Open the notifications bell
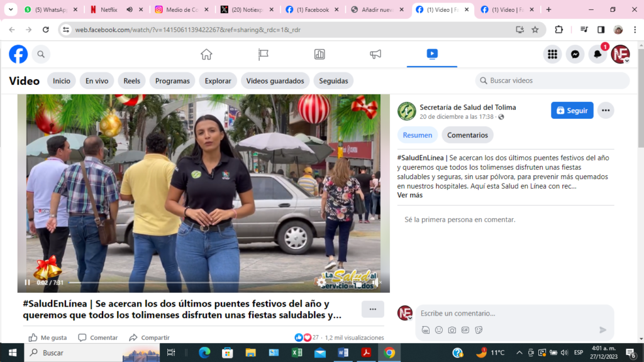This screenshot has height=362, width=644. click(x=597, y=55)
